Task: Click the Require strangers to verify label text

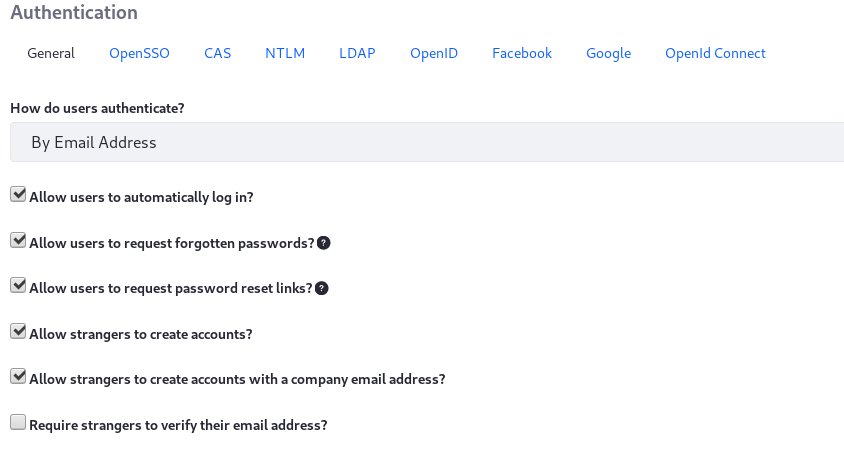Action: click(178, 425)
